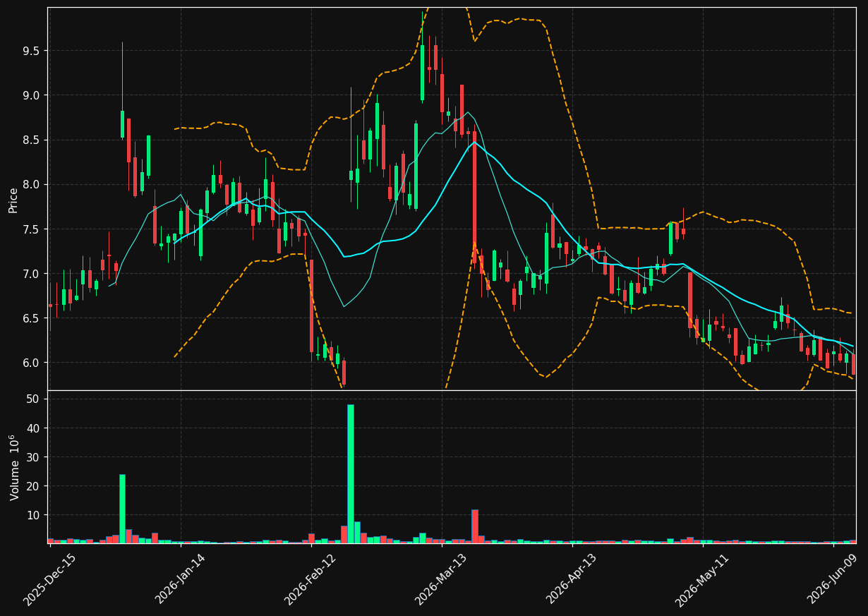
Task: Click the 2026-Apr-13 date label
Action: pos(572,580)
